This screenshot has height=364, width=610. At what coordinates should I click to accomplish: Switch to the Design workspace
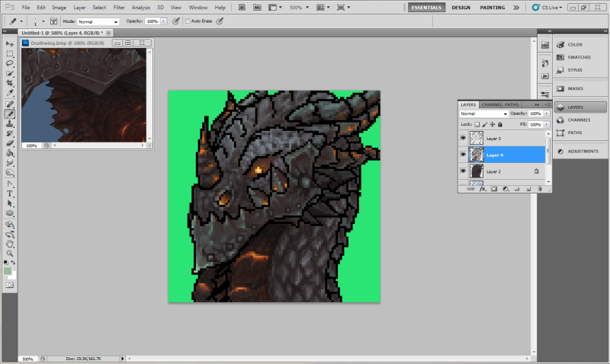point(461,8)
